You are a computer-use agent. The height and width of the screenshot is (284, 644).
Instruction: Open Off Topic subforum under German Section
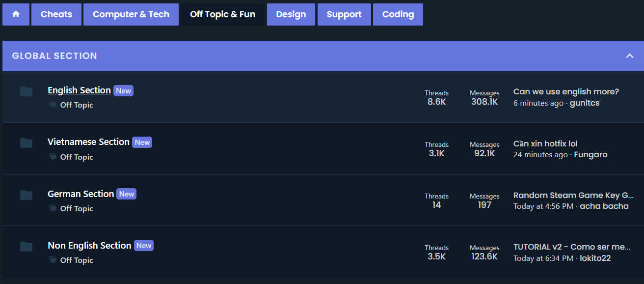click(x=77, y=209)
